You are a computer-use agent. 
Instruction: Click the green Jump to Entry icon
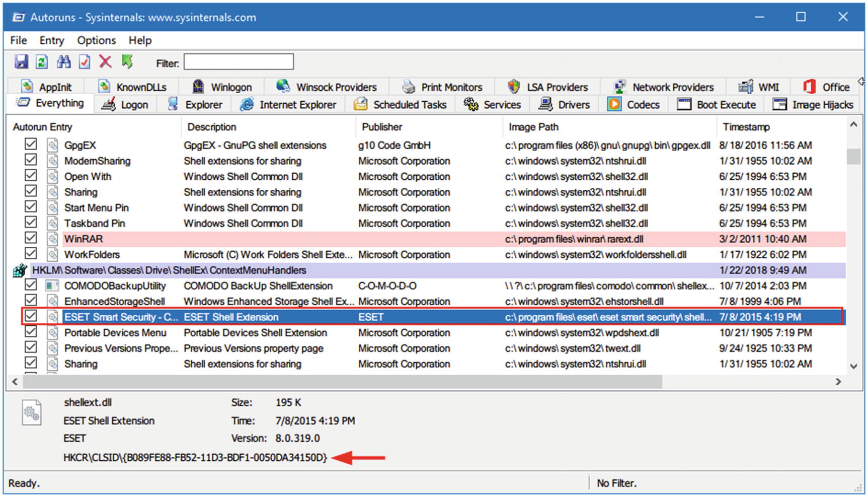pos(127,62)
